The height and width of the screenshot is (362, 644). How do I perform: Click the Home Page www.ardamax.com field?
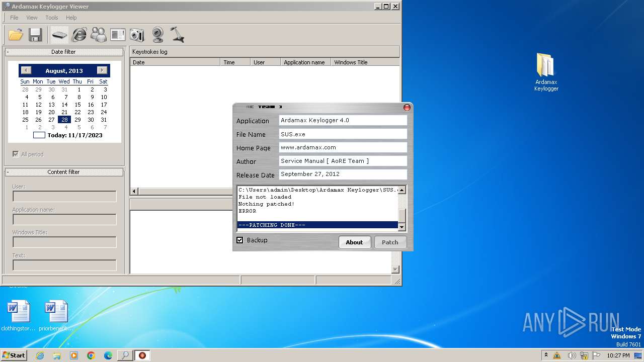(x=343, y=147)
